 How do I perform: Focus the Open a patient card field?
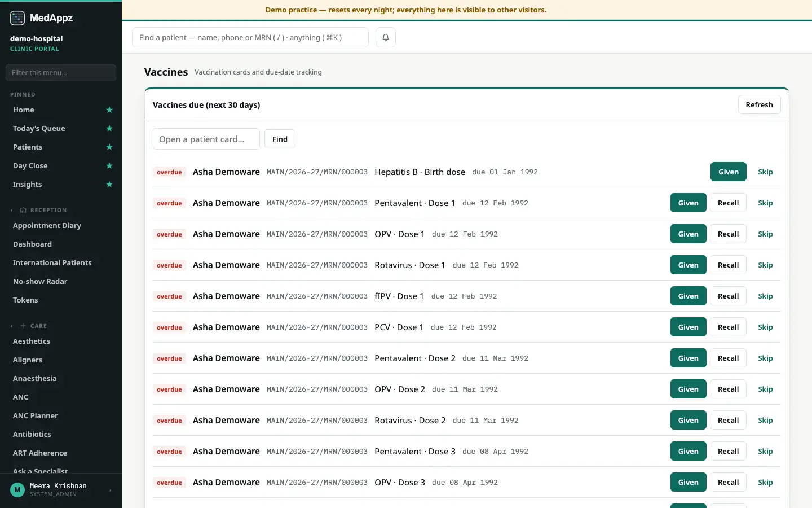[206, 139]
